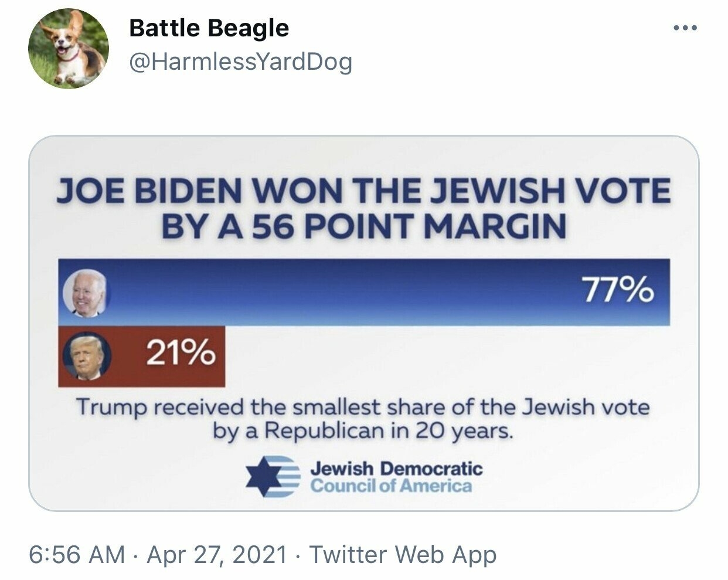This screenshot has width=728, height=580.
Task: Click the blue 77% bar
Action: click(x=364, y=292)
